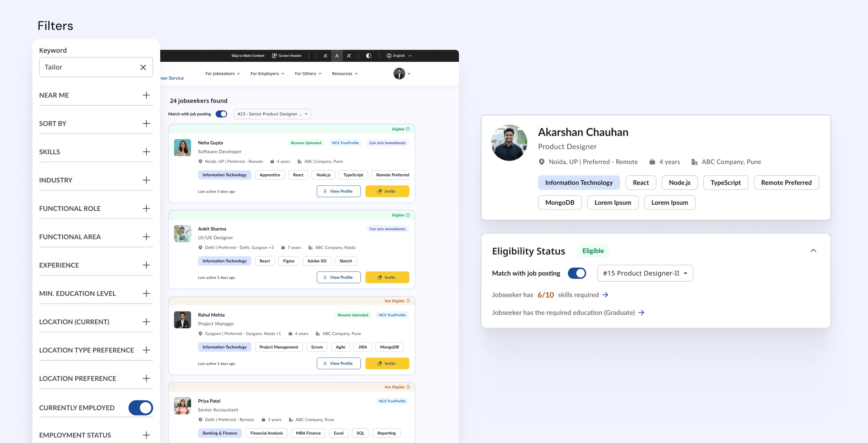
Task: Invite Neha Gupta
Action: 387,191
